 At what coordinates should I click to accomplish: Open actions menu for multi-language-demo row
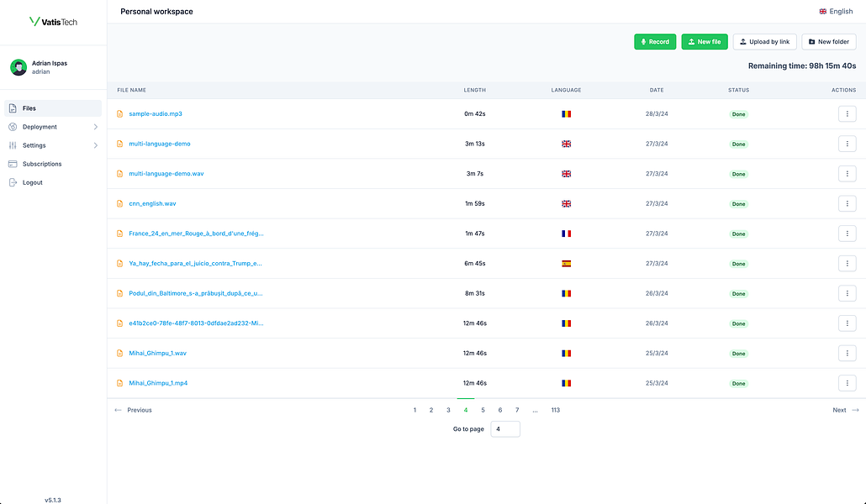click(x=847, y=144)
